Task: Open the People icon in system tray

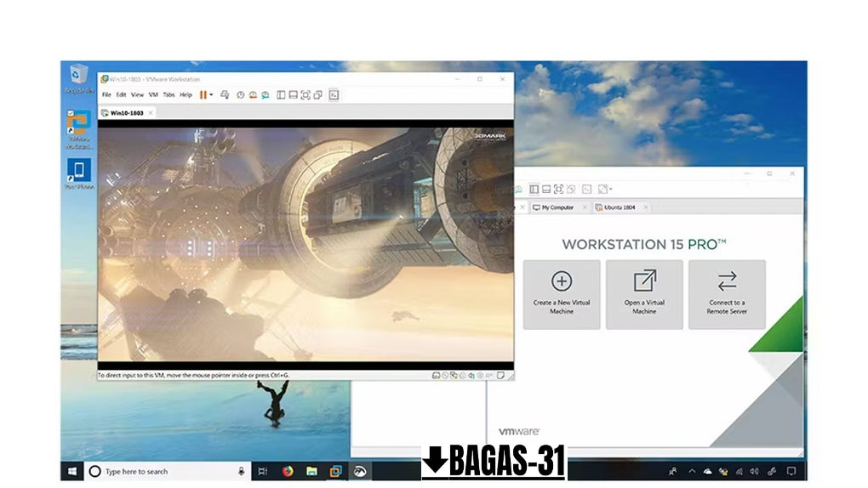Action: [x=673, y=471]
